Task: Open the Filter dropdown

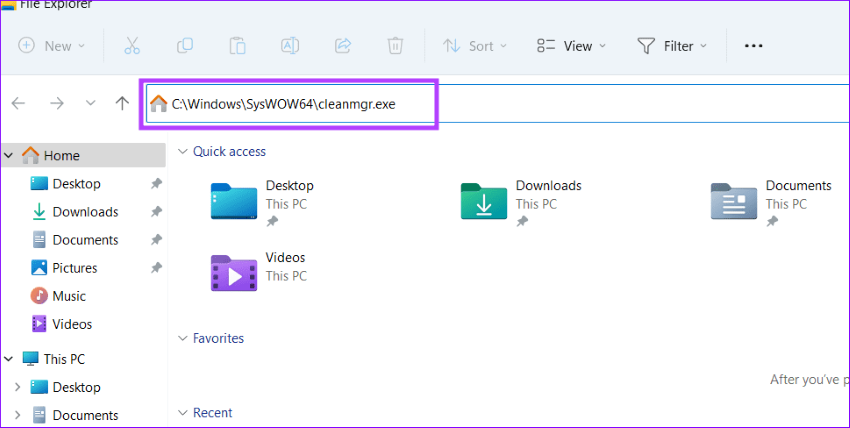Action: tap(672, 46)
